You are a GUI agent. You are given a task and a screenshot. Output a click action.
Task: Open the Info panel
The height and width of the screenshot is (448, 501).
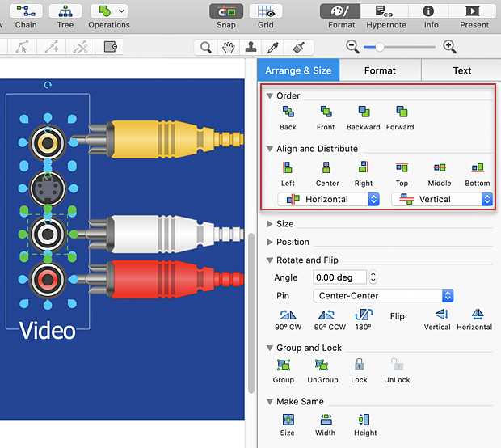point(428,11)
